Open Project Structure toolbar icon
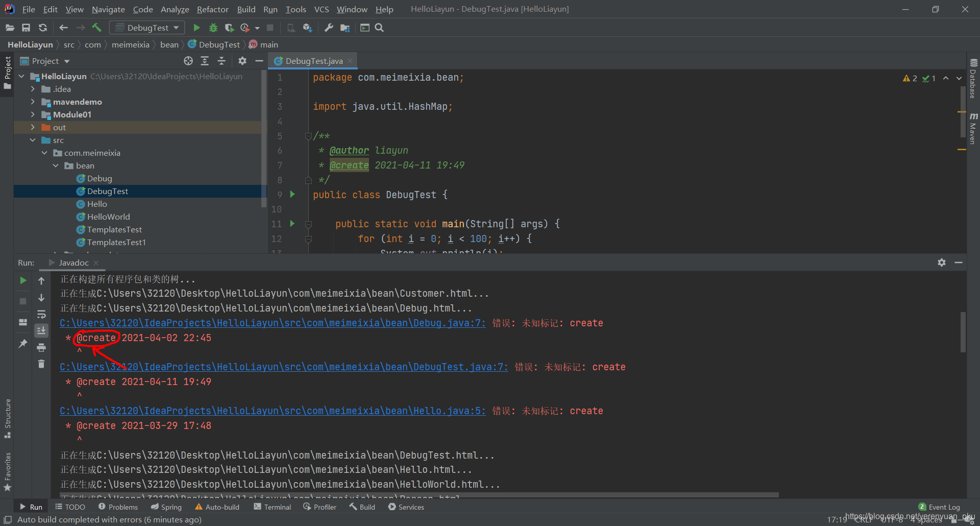Screen dimensions: 980x526 [x=345, y=28]
